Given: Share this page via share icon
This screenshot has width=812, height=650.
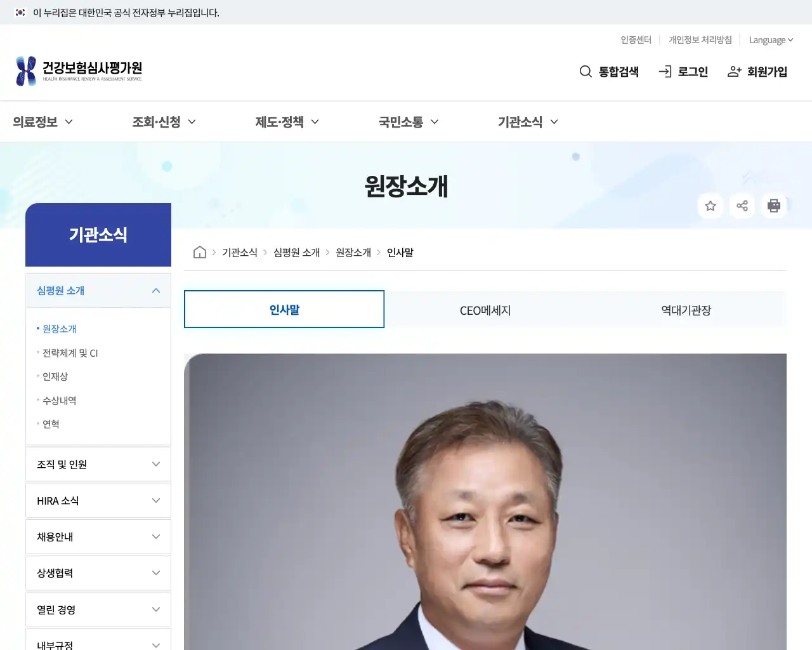Looking at the screenshot, I should click(742, 206).
